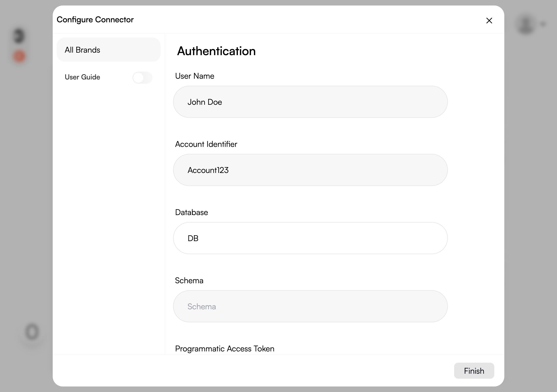Click the User Guide label text
This screenshot has height=392, width=557.
(x=82, y=77)
